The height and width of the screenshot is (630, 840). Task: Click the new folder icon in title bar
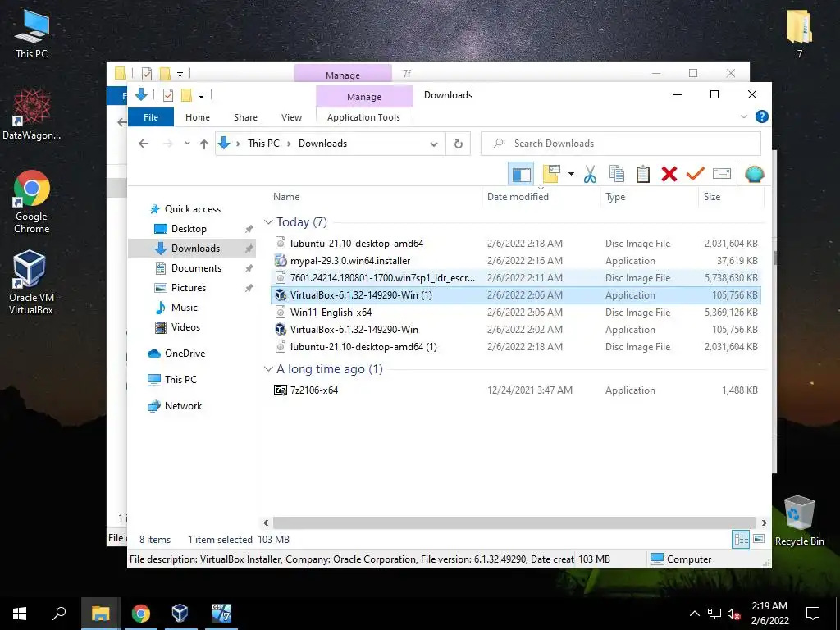point(186,95)
